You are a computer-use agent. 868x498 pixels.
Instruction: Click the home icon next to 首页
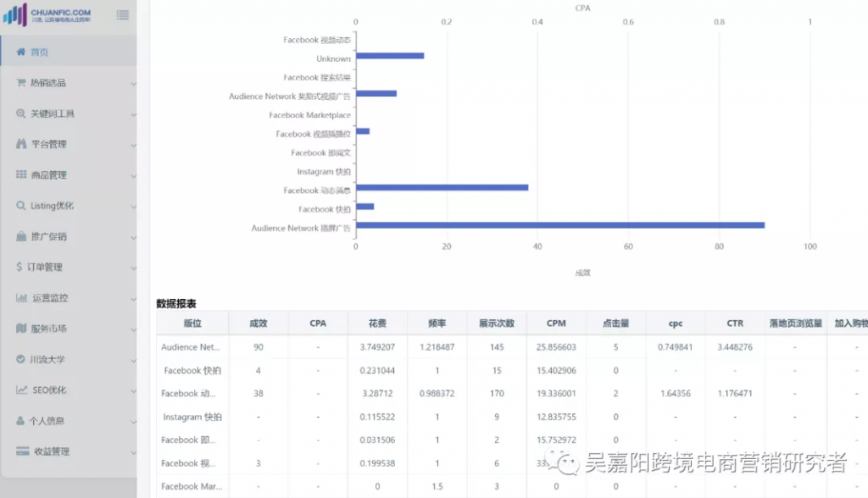pyautogui.click(x=21, y=52)
